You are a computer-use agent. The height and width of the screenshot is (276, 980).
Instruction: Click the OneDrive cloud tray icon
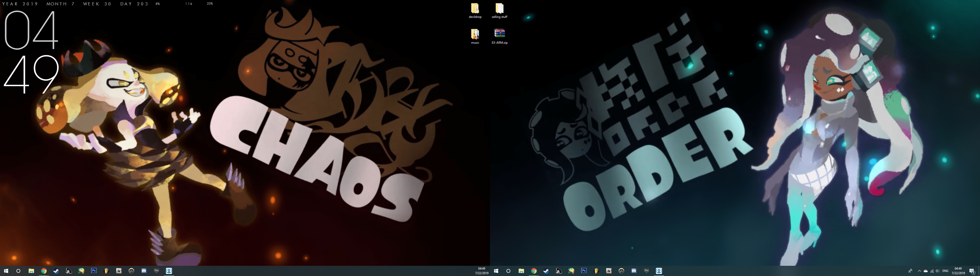point(926,271)
